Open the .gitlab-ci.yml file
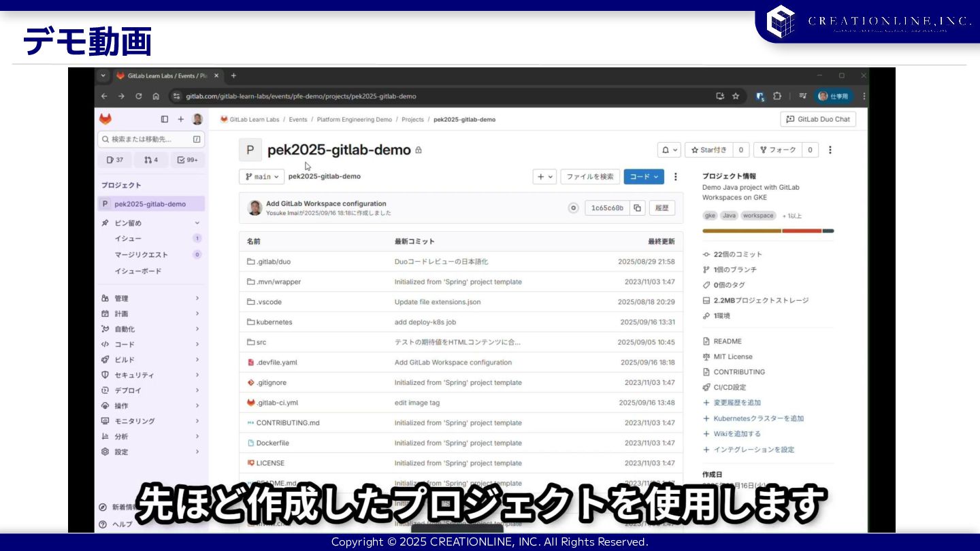The height and width of the screenshot is (551, 980). click(x=277, y=403)
